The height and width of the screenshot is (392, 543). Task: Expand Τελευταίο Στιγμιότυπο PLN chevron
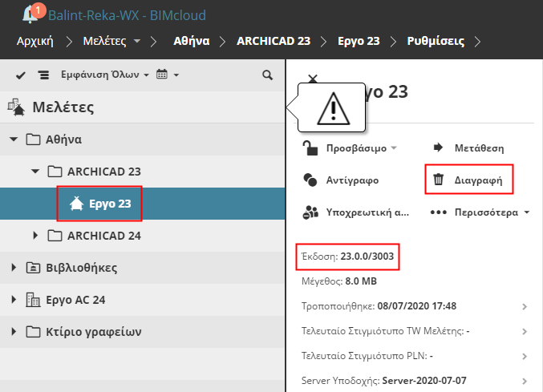tap(525, 357)
